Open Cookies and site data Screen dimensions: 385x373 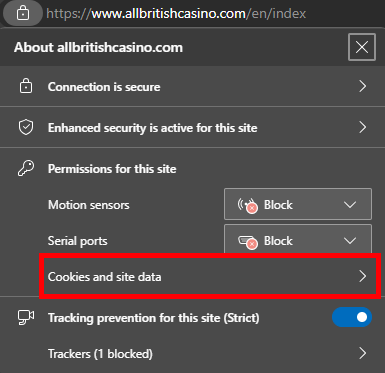[x=210, y=276]
